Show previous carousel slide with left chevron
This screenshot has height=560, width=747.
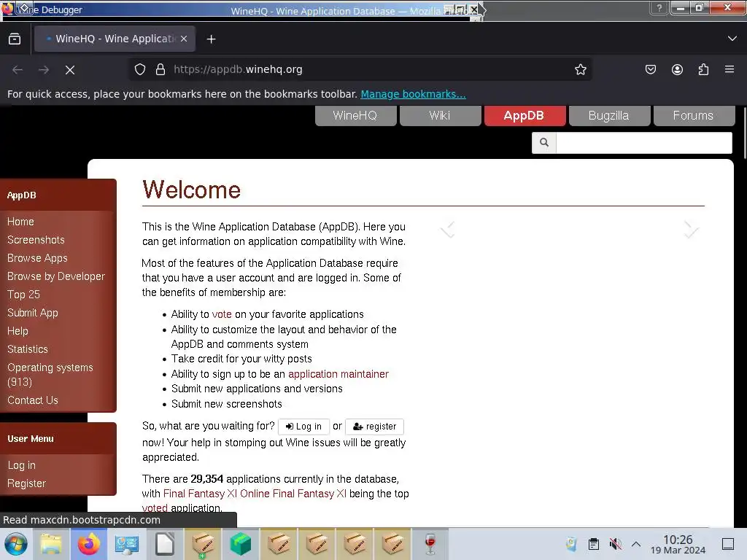[448, 230]
